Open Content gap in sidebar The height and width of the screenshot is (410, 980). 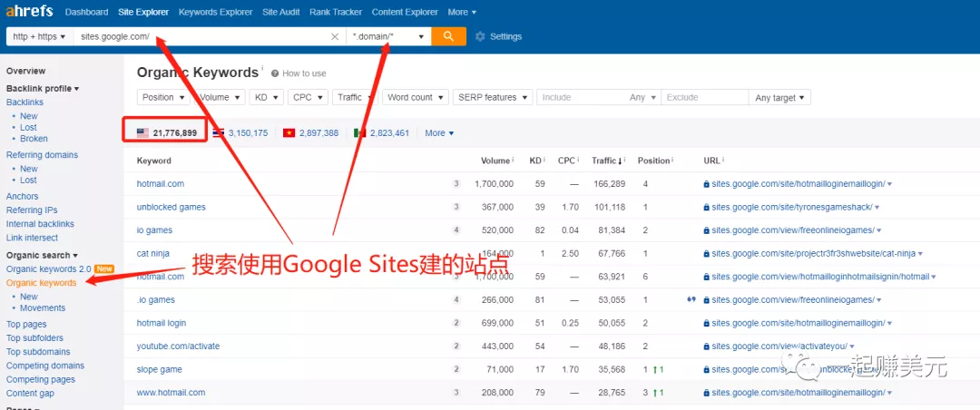click(x=30, y=393)
